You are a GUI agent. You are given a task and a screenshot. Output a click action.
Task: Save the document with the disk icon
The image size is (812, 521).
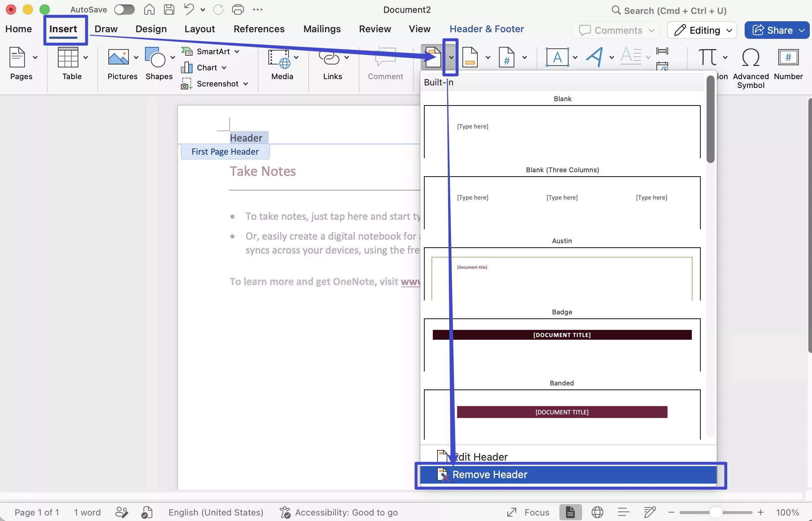click(x=169, y=10)
